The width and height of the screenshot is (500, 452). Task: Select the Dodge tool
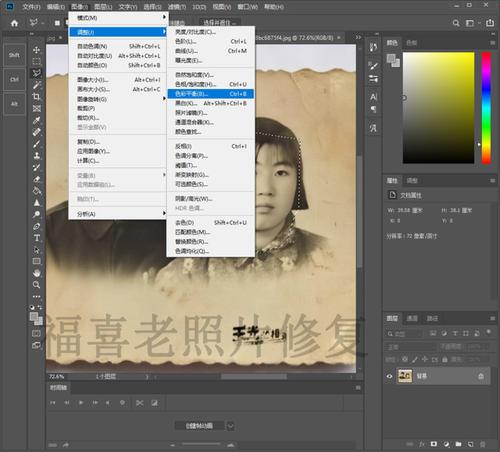click(x=36, y=214)
